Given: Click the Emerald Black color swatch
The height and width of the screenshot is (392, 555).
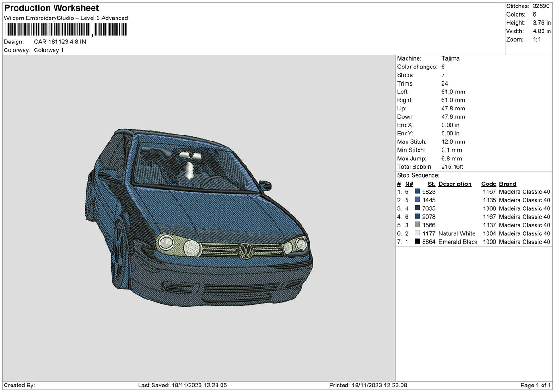Looking at the screenshot, I should tap(418, 242).
